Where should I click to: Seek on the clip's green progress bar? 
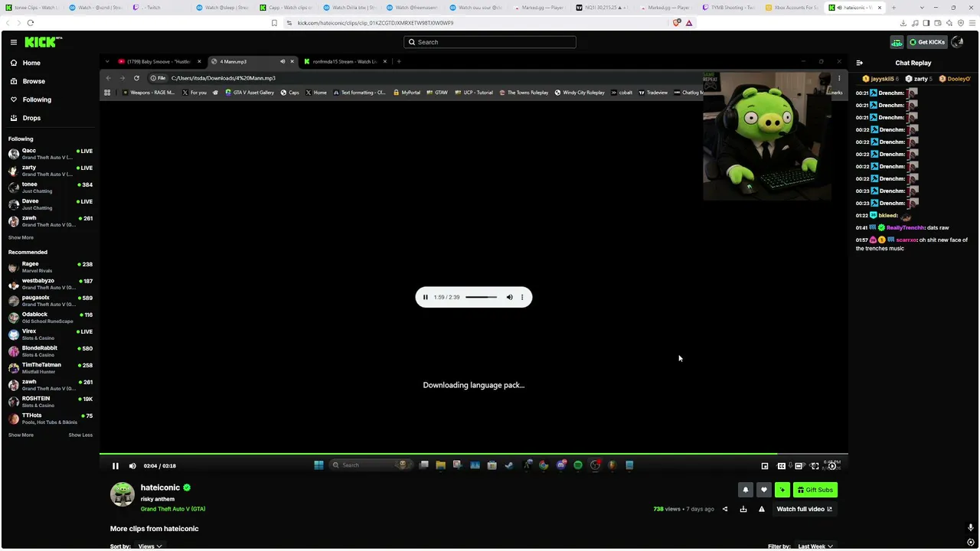473,454
